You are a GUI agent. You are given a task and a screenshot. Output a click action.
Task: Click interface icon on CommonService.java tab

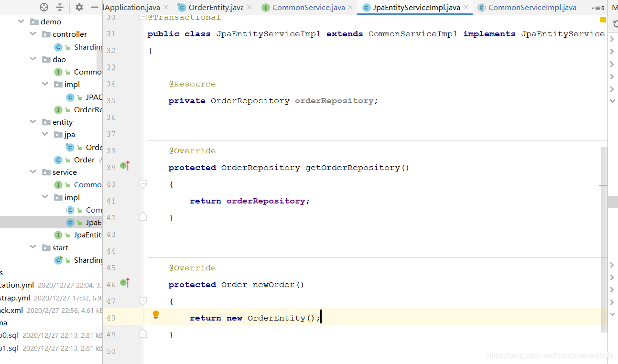[266, 8]
